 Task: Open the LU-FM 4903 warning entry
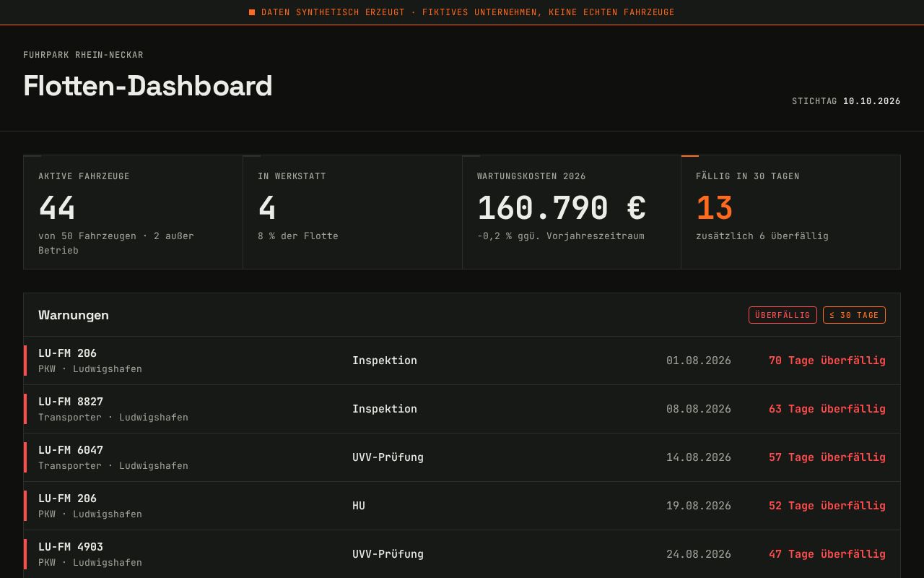[71, 547]
